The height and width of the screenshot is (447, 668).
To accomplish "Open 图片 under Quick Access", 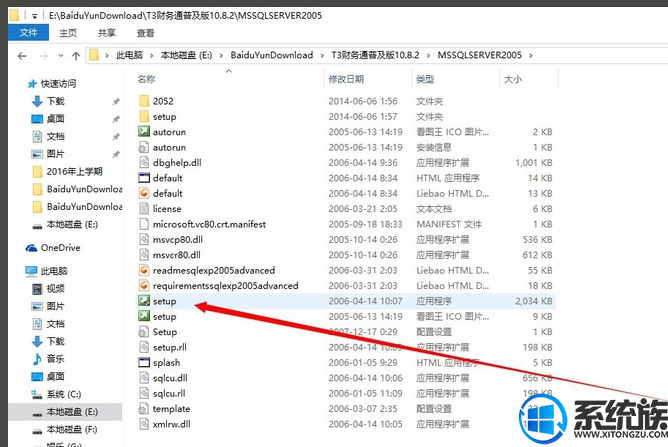I will click(x=55, y=154).
